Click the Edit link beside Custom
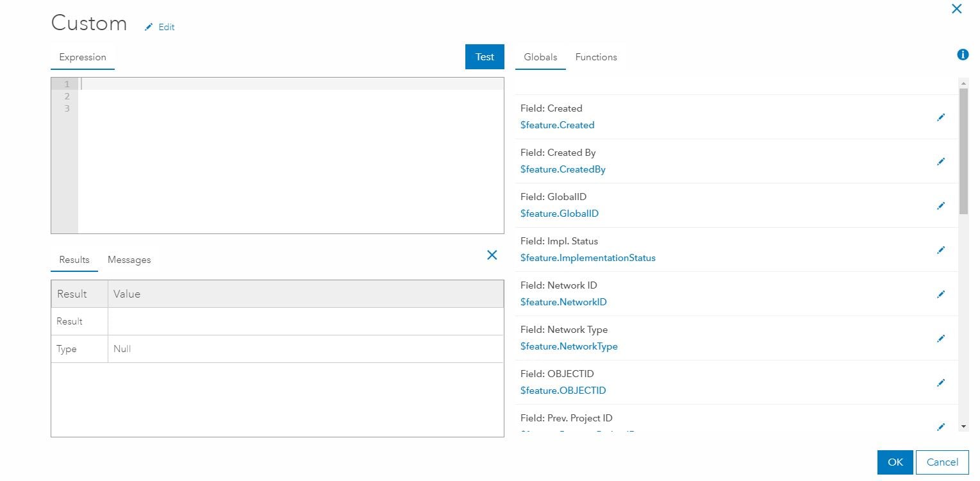980x481 pixels. tap(167, 27)
